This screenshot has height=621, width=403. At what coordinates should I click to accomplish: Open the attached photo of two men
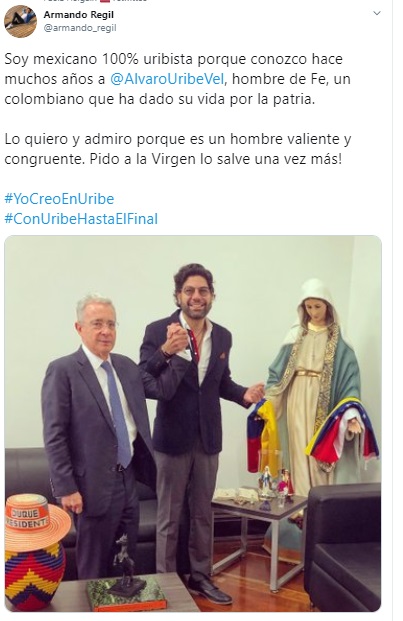pyautogui.click(x=193, y=423)
